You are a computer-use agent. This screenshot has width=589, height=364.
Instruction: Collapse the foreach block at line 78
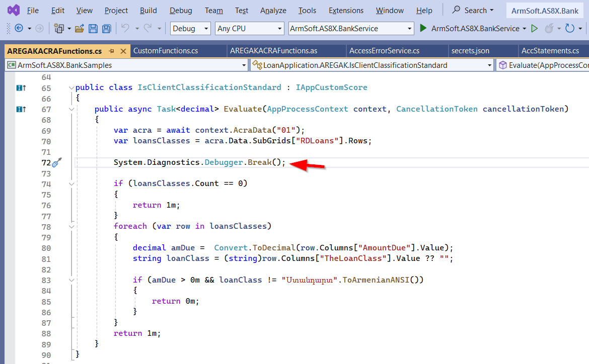coord(71,226)
